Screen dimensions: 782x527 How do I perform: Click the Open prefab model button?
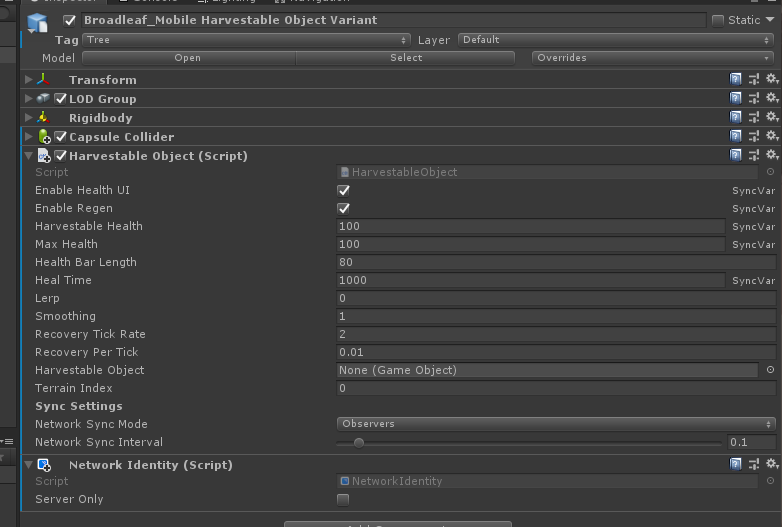188,58
